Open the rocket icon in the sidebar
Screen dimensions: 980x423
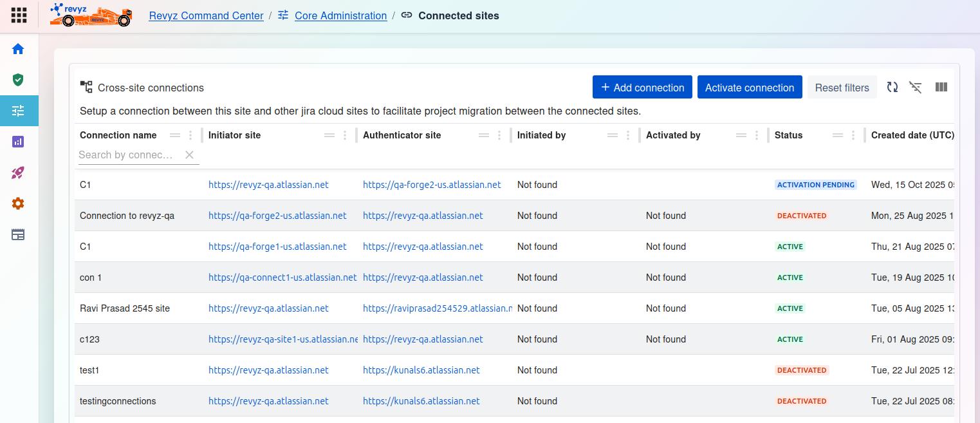point(18,173)
